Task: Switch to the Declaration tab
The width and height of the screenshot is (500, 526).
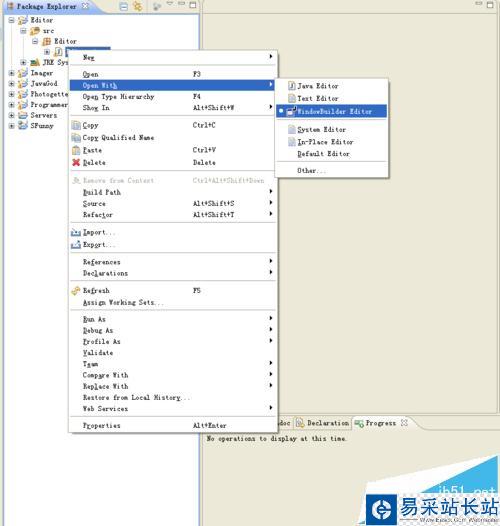Action: [323, 423]
